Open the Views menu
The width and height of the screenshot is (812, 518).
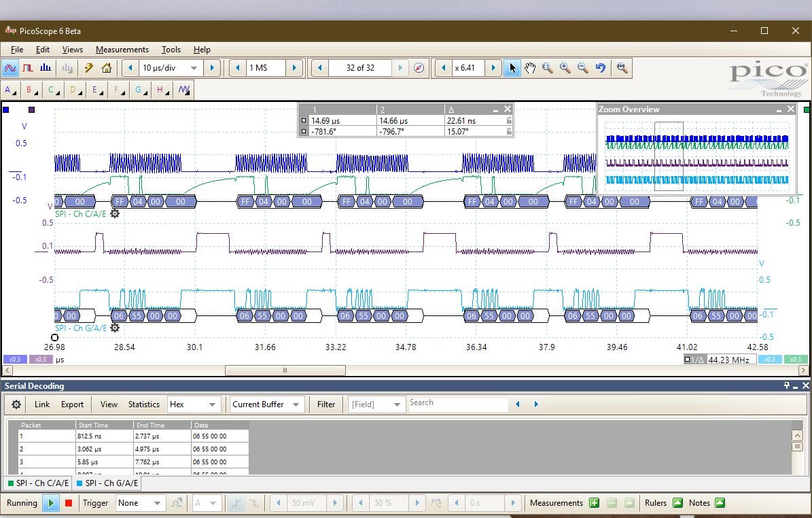pyautogui.click(x=73, y=49)
